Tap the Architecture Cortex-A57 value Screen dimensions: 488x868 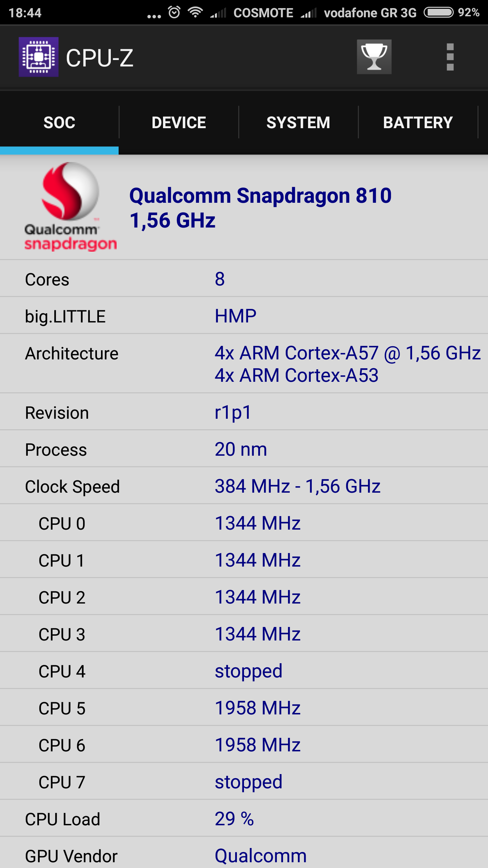pos(348,353)
